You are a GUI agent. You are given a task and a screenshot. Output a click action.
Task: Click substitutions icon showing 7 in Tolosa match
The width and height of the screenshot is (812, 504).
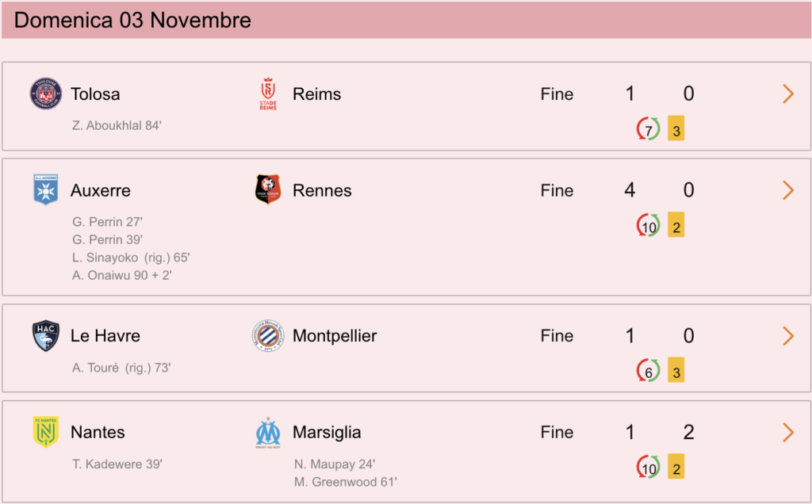(x=648, y=129)
